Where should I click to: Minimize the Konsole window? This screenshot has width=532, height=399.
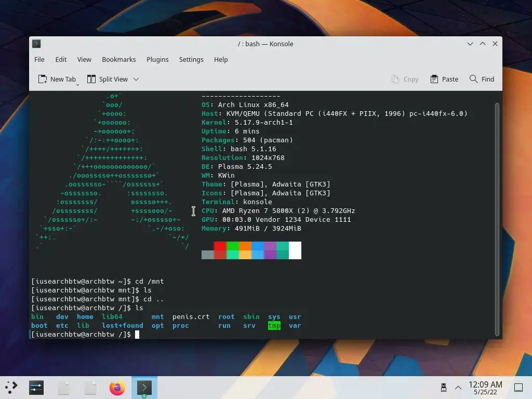coord(470,44)
